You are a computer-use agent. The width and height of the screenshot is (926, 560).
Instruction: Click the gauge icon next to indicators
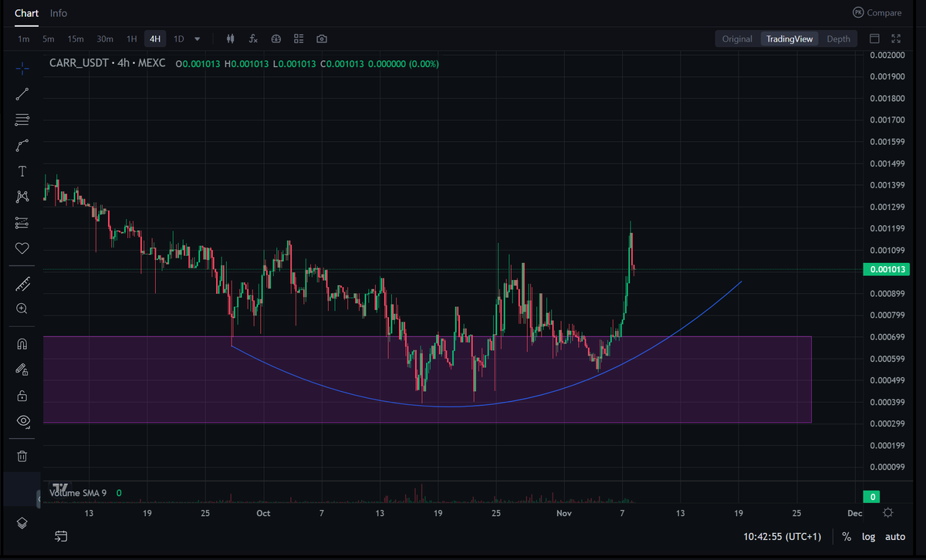pyautogui.click(x=276, y=39)
